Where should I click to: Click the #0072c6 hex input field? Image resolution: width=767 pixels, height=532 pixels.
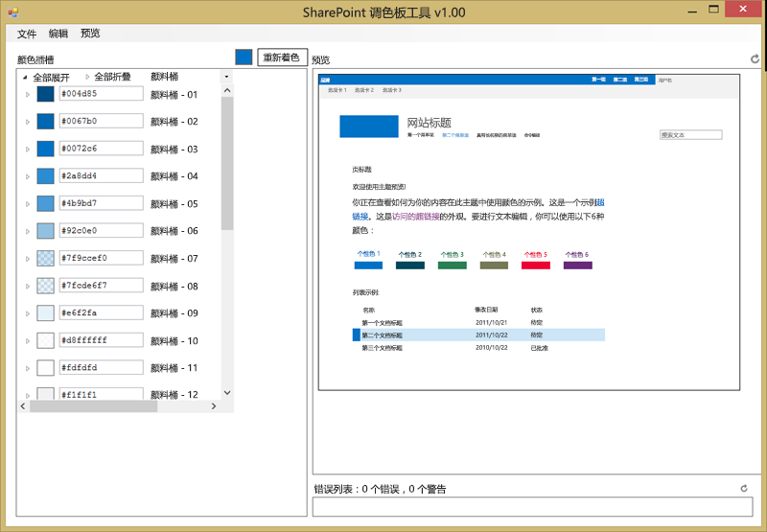coord(102,149)
